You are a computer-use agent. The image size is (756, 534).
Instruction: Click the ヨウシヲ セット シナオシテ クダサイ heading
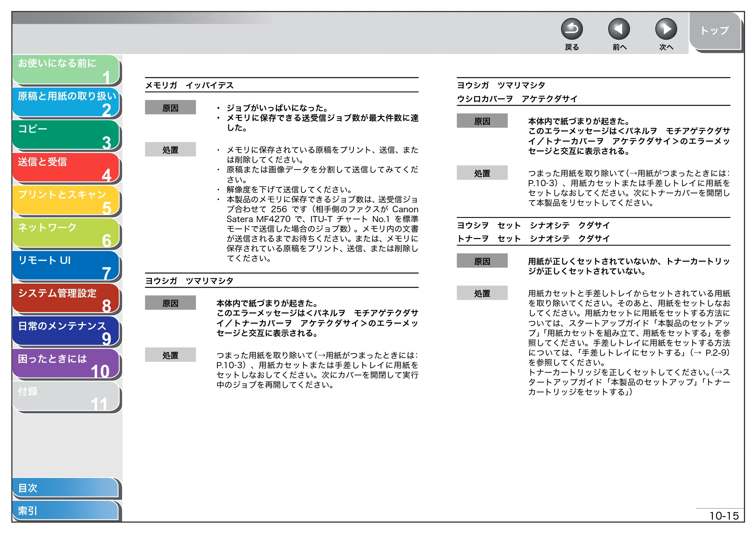click(533, 225)
